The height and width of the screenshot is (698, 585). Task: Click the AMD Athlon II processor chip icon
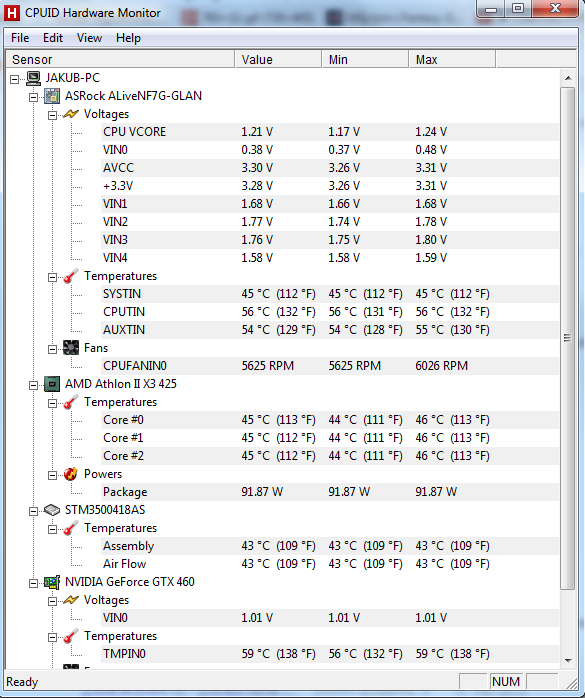pyautogui.click(x=52, y=384)
